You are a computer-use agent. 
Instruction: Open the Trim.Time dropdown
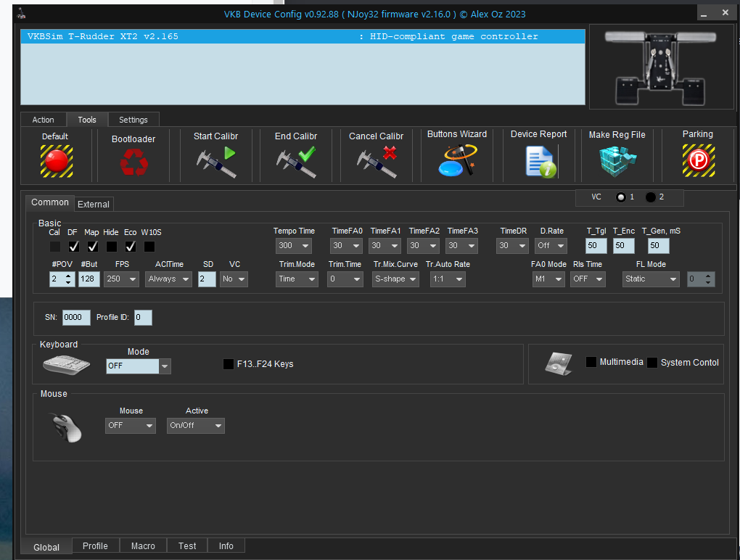(x=345, y=279)
